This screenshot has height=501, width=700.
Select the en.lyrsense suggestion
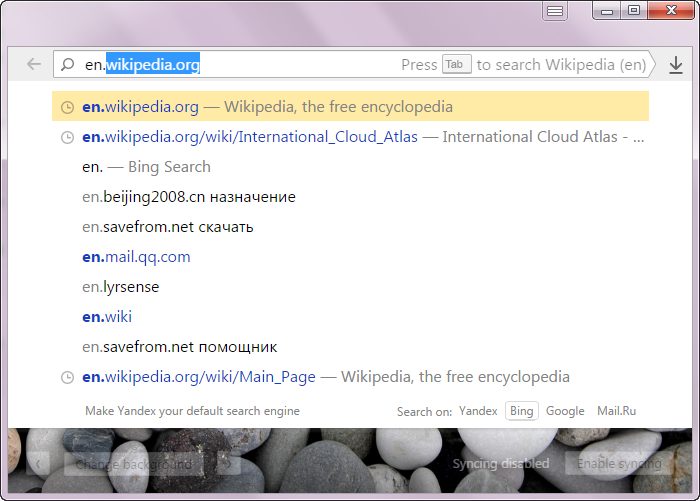350,287
